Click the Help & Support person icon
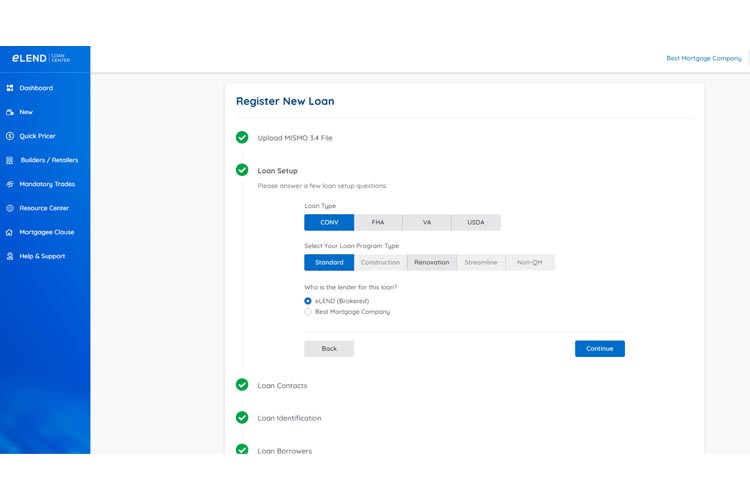750x500 pixels. pos(10,256)
